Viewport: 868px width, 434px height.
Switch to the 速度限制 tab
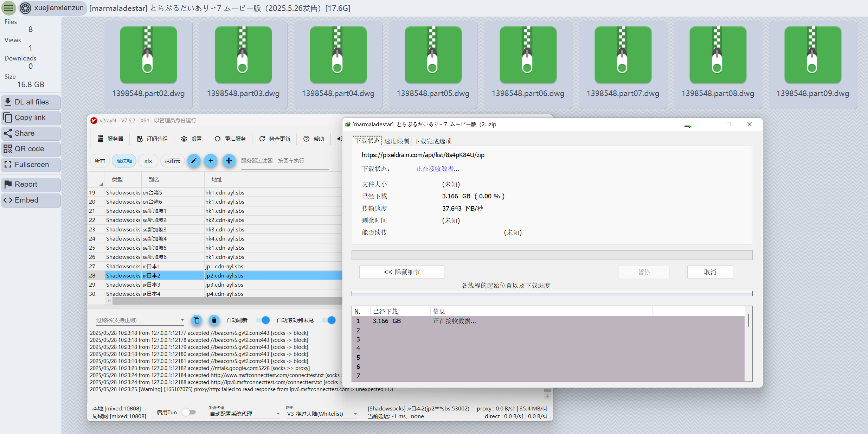(397, 141)
